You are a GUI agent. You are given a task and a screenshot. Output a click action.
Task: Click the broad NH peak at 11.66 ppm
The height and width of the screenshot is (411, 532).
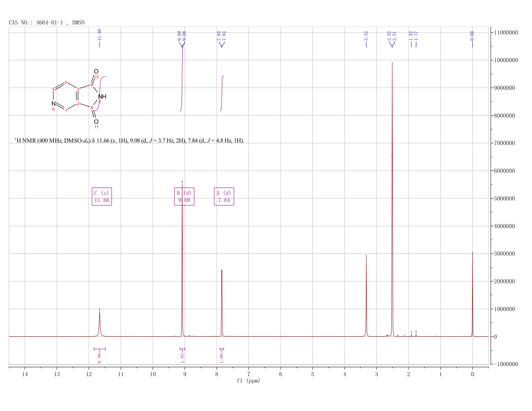[100, 324]
